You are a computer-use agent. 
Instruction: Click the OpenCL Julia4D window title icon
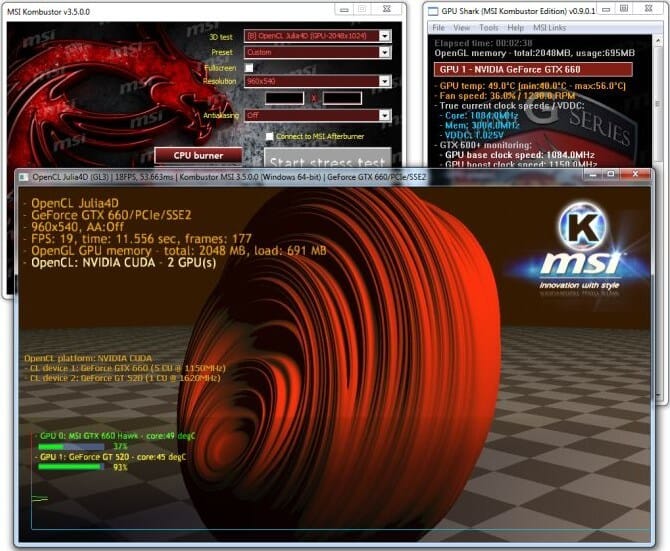pyautogui.click(x=22, y=177)
